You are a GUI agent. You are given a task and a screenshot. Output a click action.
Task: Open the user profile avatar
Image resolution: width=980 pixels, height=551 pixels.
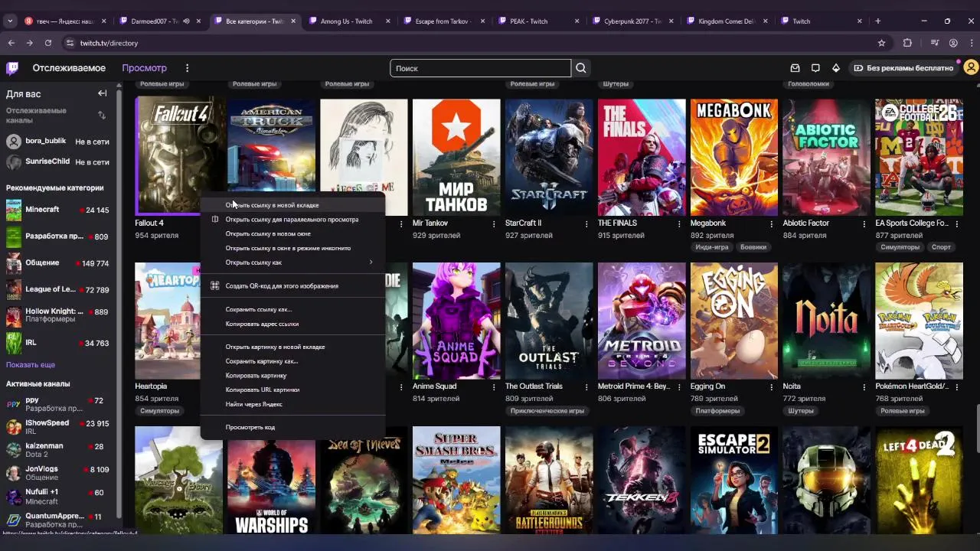click(971, 68)
